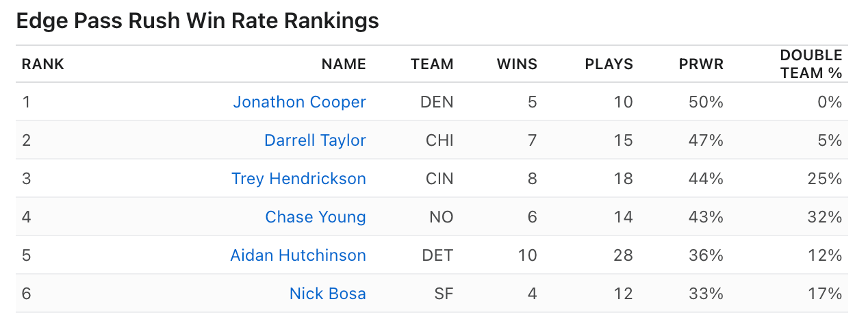This screenshot has width=868, height=319.
Task: Open Chase Young's player page
Action: (316, 217)
